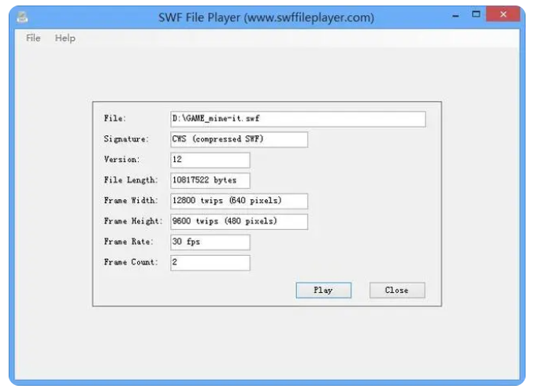Viewport: 535px width, 392px height.
Task: Click the File path field showing D:\GAME_mine-it.swf
Action: click(298, 119)
